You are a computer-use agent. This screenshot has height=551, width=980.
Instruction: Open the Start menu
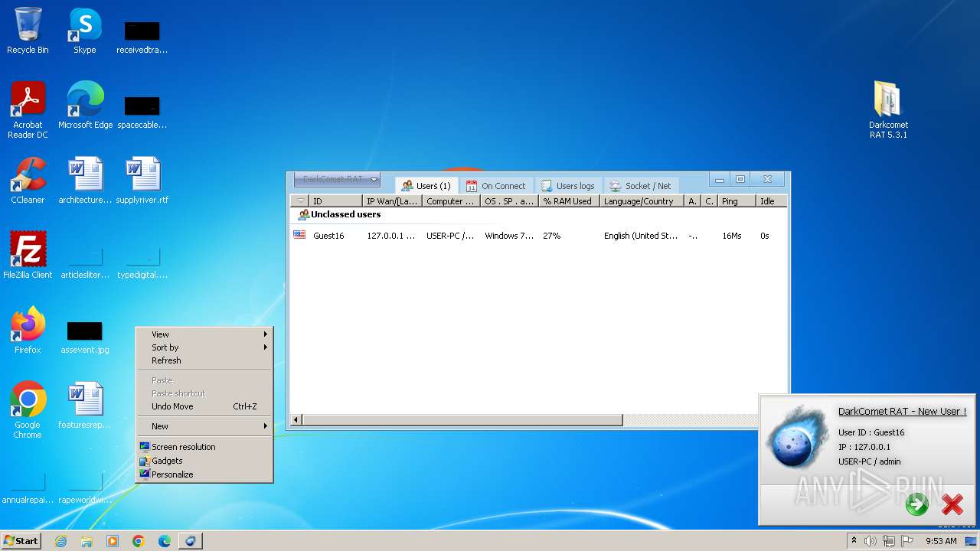(x=21, y=541)
